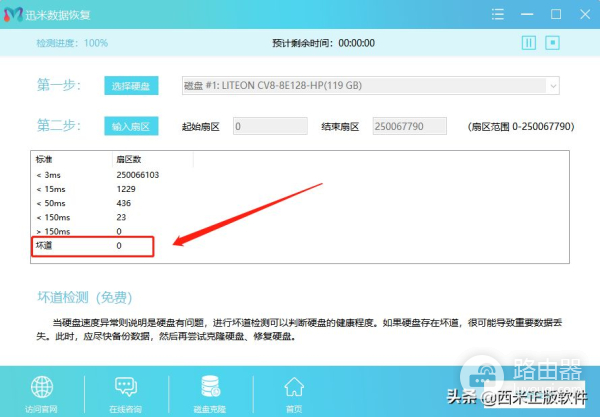Select the 坏道 row

[x=93, y=246]
